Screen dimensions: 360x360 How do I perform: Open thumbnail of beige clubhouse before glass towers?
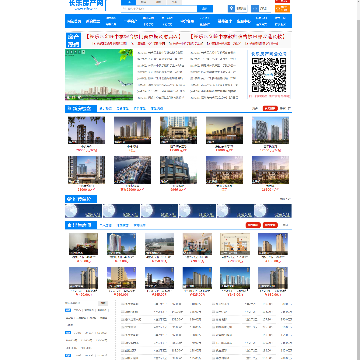pos(178,130)
